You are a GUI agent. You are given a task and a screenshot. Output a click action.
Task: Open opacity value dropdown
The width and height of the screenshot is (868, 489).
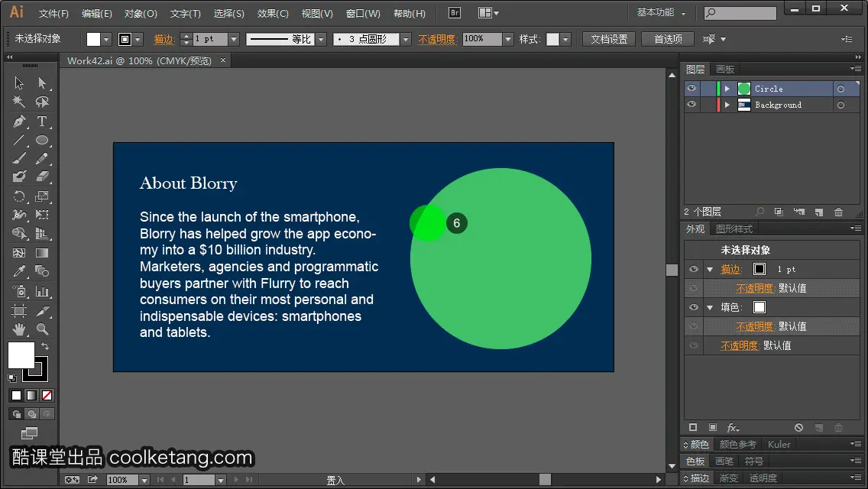click(x=508, y=39)
